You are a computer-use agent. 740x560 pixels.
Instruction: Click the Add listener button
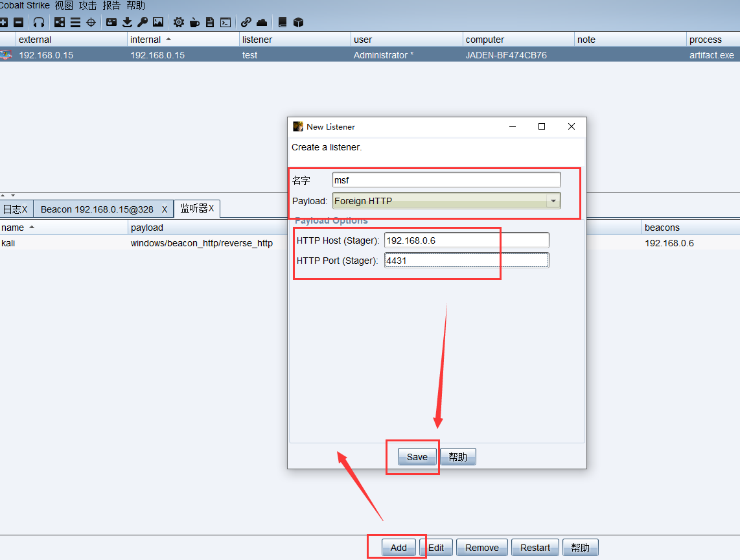click(399, 548)
